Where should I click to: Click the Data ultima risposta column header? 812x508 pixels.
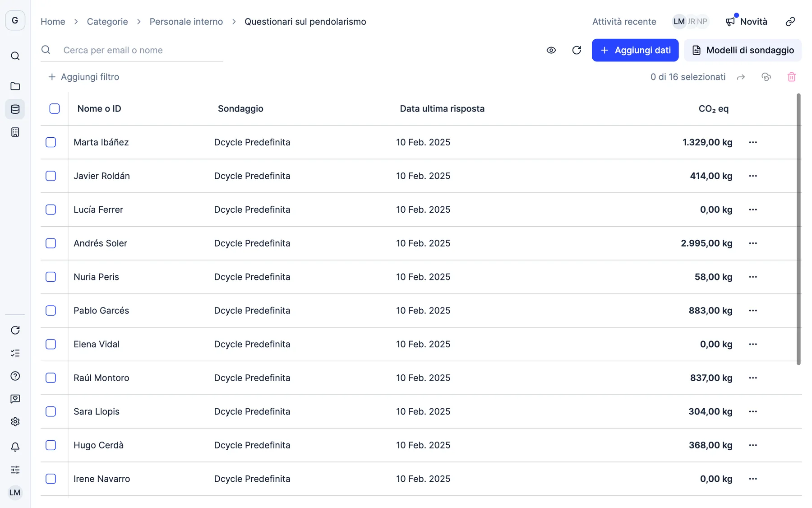click(442, 109)
